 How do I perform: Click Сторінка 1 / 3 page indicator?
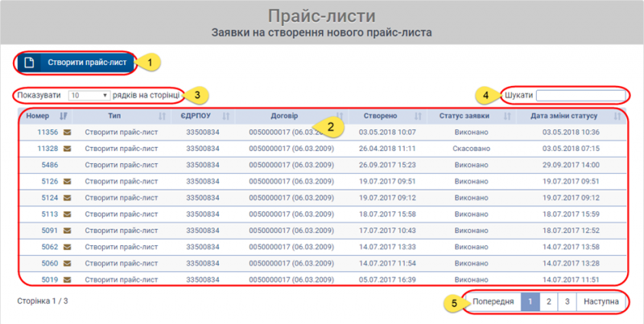click(x=43, y=301)
